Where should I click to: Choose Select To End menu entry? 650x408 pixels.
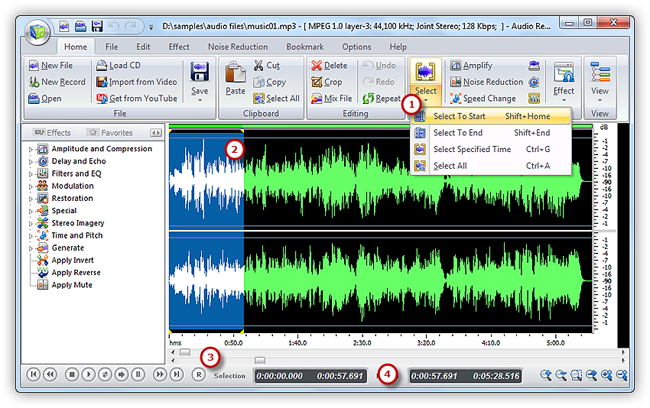click(x=492, y=133)
